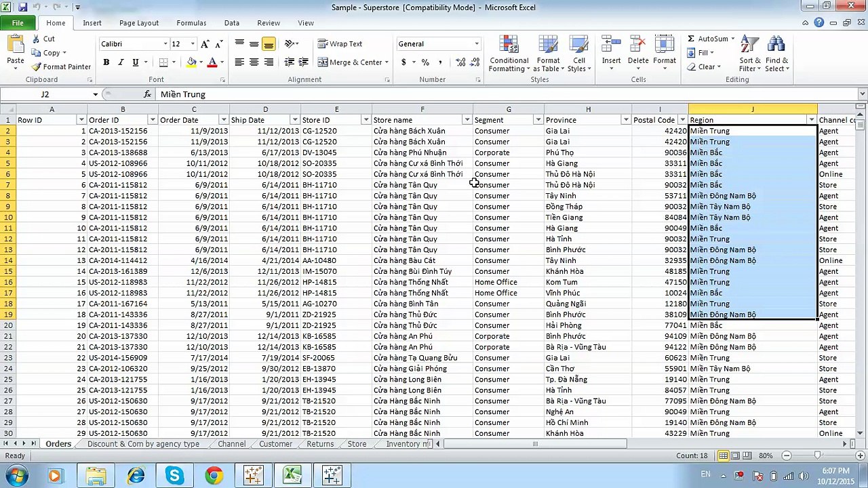Open Format as Table gallery

point(548,54)
